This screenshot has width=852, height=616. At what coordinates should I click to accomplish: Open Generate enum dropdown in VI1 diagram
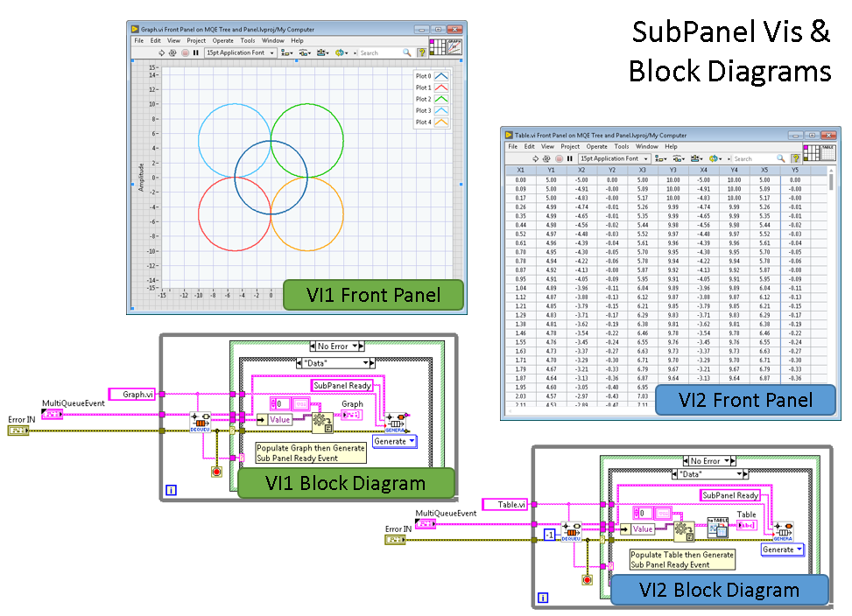[x=395, y=441]
